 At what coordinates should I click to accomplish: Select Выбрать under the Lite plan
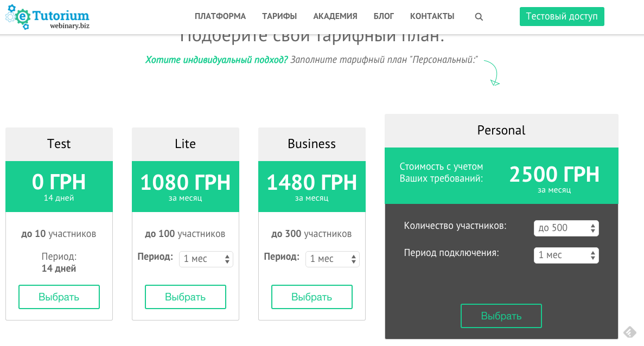(185, 297)
